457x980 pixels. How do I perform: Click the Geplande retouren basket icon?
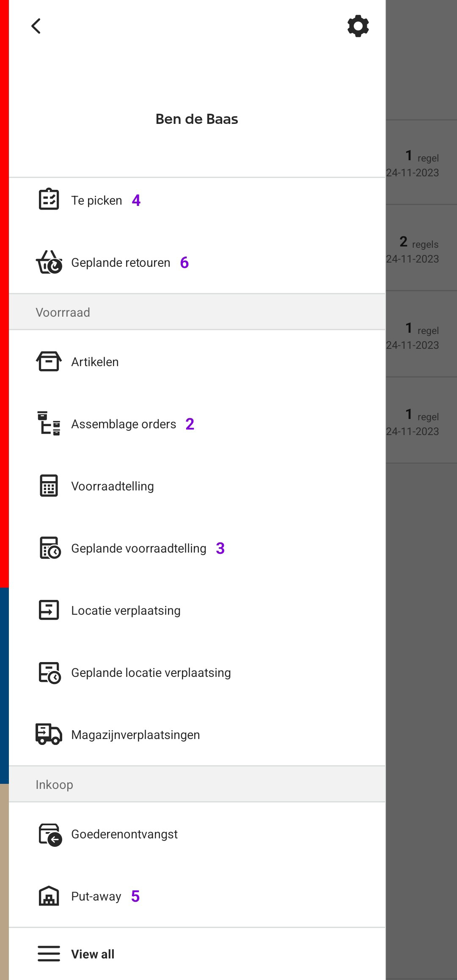click(x=49, y=262)
